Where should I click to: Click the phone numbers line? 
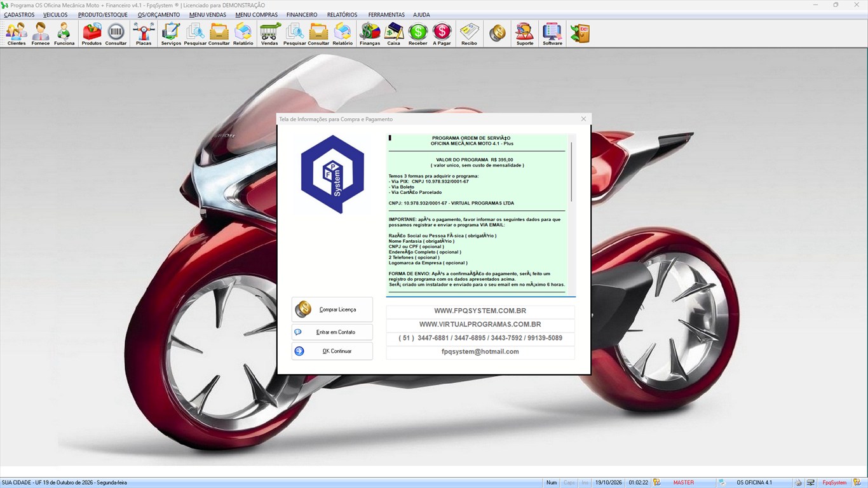tap(480, 338)
